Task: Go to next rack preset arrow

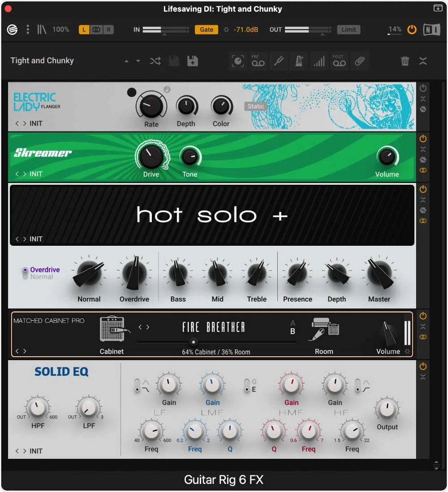Action: click(138, 61)
